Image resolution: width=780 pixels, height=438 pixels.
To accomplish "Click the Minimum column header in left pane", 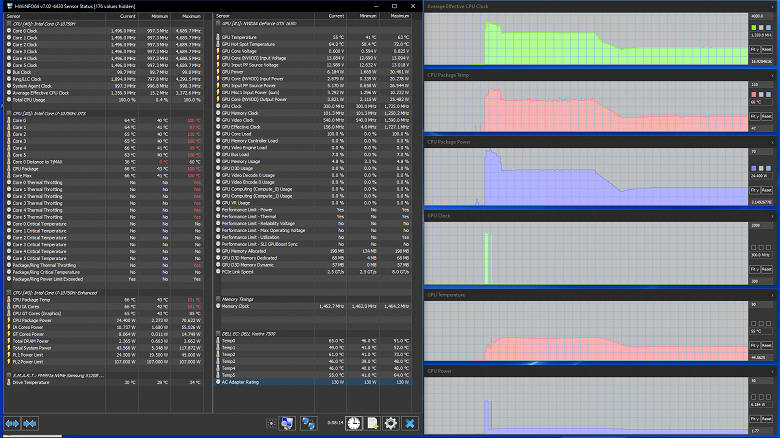I will tap(154, 16).
